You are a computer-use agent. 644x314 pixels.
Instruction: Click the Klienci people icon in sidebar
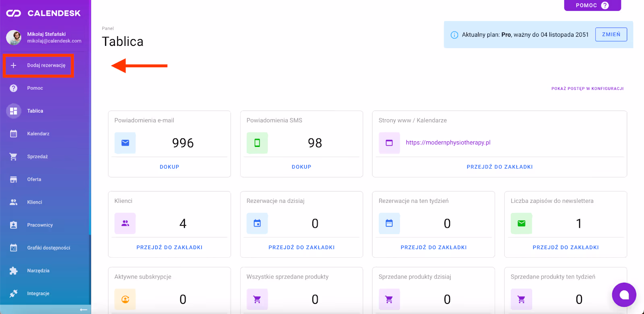[x=13, y=202]
